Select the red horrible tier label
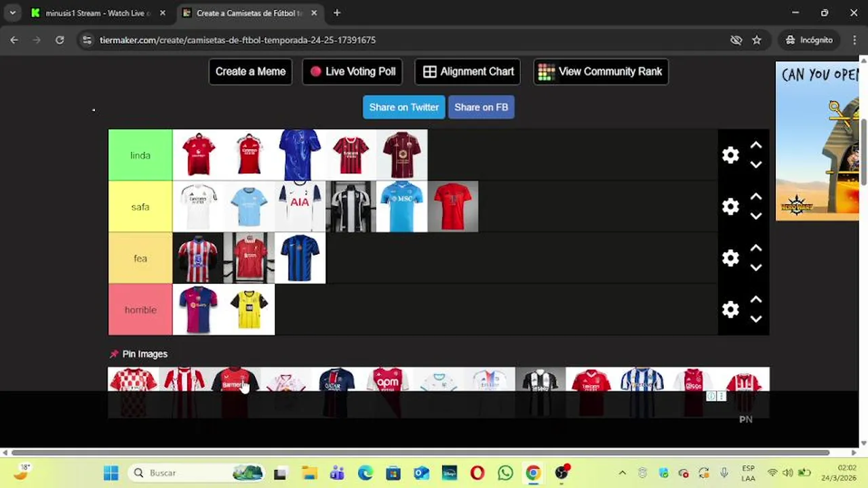This screenshot has width=868, height=488. click(140, 310)
